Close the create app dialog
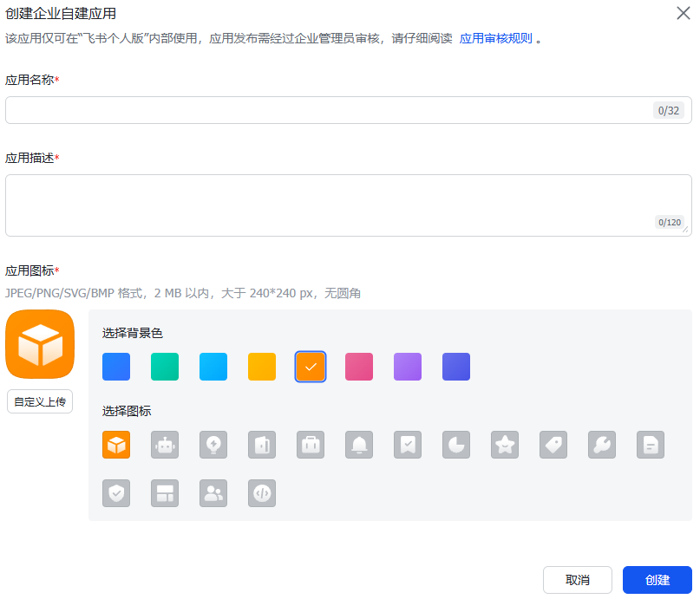Screen dimensions: 700x599 [684, 13]
